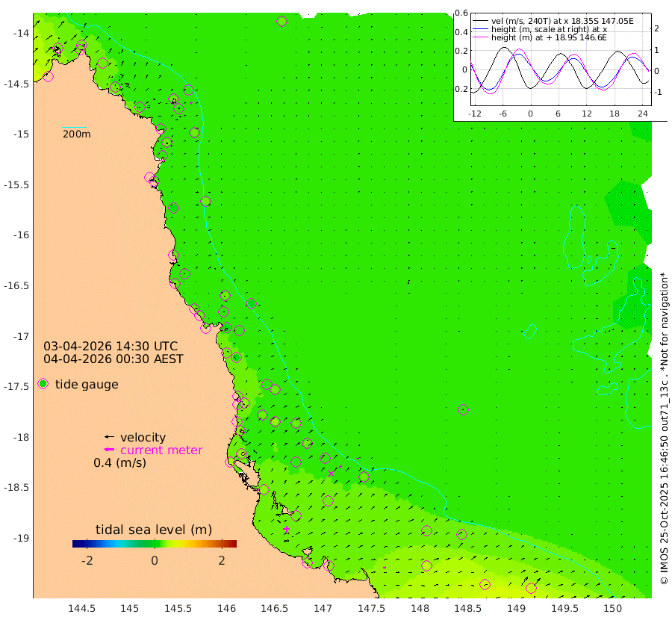Click the '-16' latitude axis label
Viewport: 672px width, 623px height.
(21, 235)
